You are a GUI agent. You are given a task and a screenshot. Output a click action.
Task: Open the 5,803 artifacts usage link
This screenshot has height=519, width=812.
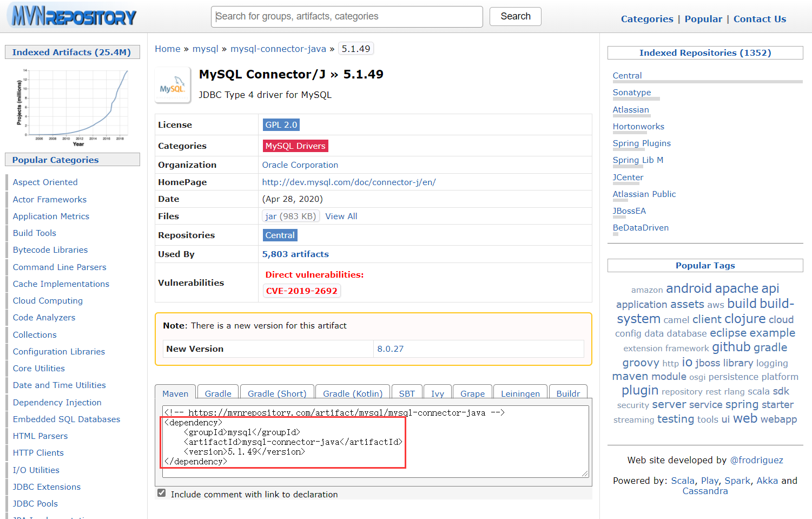click(295, 254)
